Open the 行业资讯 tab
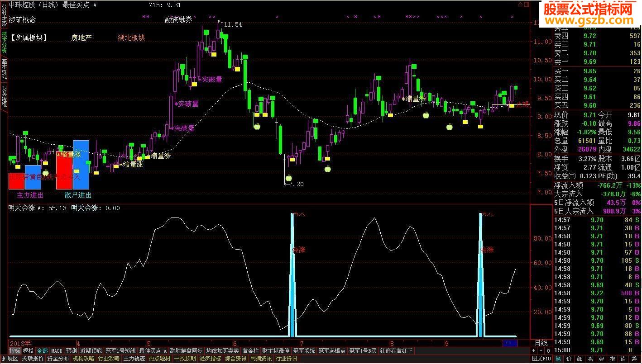The width and height of the screenshot is (642, 364). pyautogui.click(x=286, y=359)
